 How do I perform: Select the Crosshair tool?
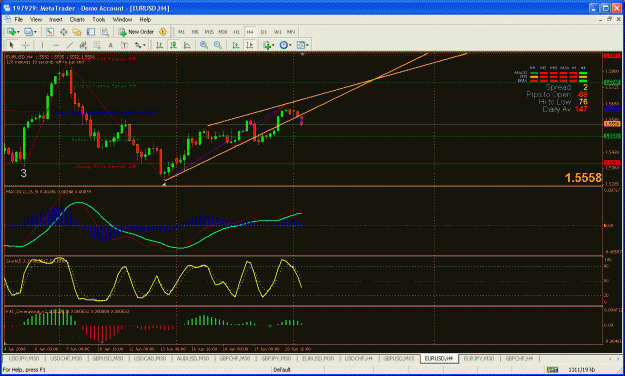(26, 45)
